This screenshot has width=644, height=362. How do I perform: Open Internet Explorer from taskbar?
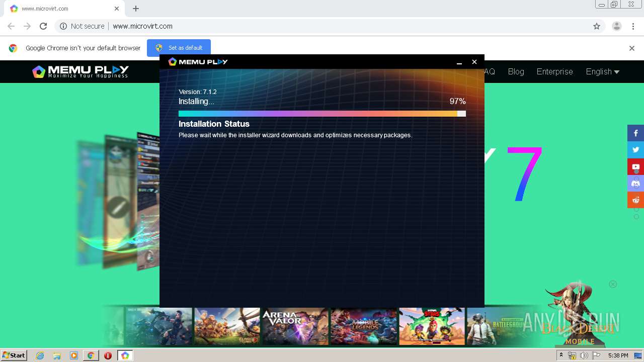click(40, 355)
